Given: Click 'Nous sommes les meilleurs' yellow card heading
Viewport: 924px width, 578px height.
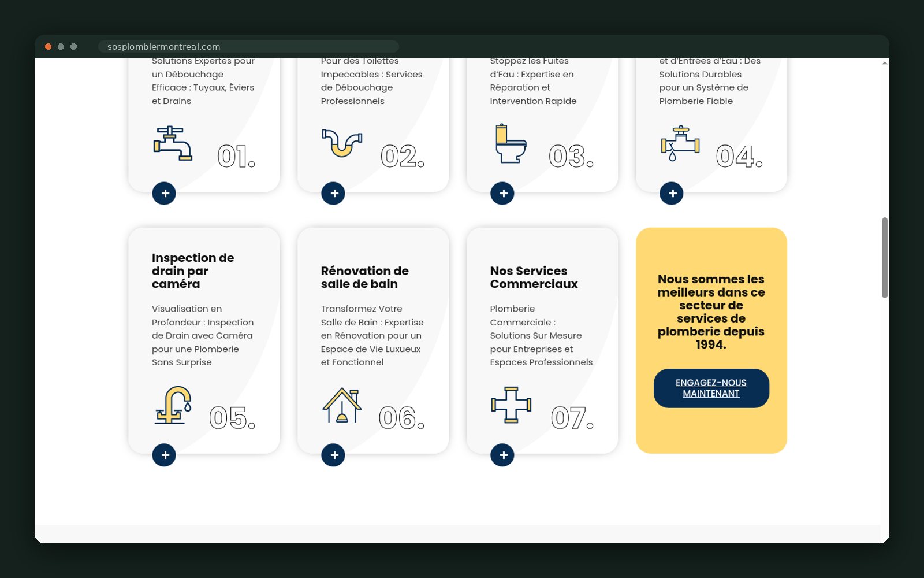Looking at the screenshot, I should [x=711, y=312].
